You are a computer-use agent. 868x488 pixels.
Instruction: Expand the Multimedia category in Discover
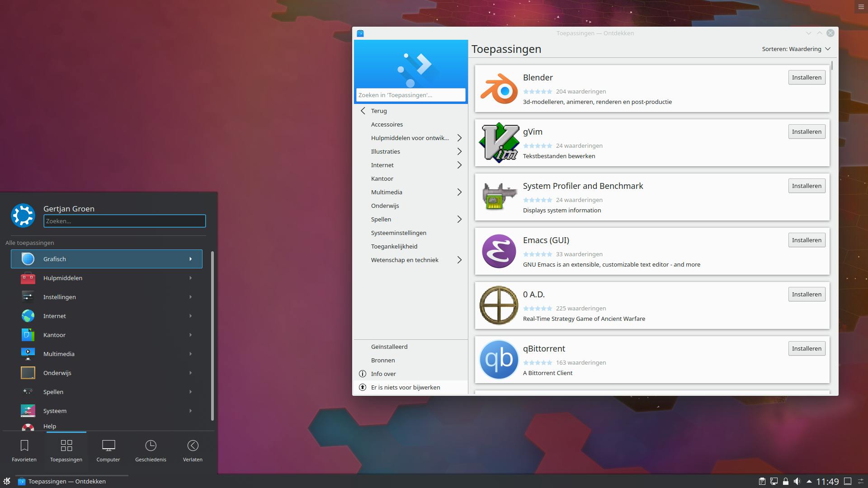point(459,192)
